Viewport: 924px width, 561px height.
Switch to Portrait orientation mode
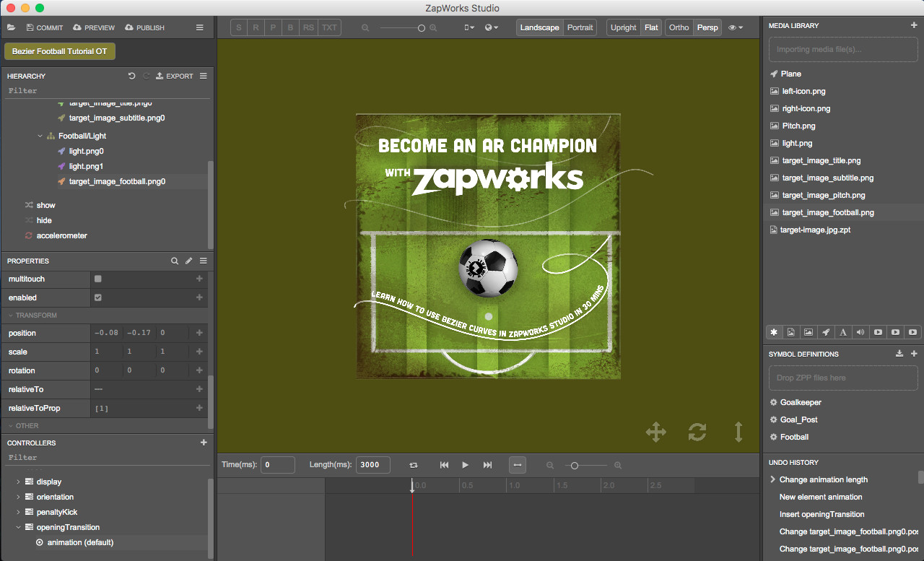(580, 27)
